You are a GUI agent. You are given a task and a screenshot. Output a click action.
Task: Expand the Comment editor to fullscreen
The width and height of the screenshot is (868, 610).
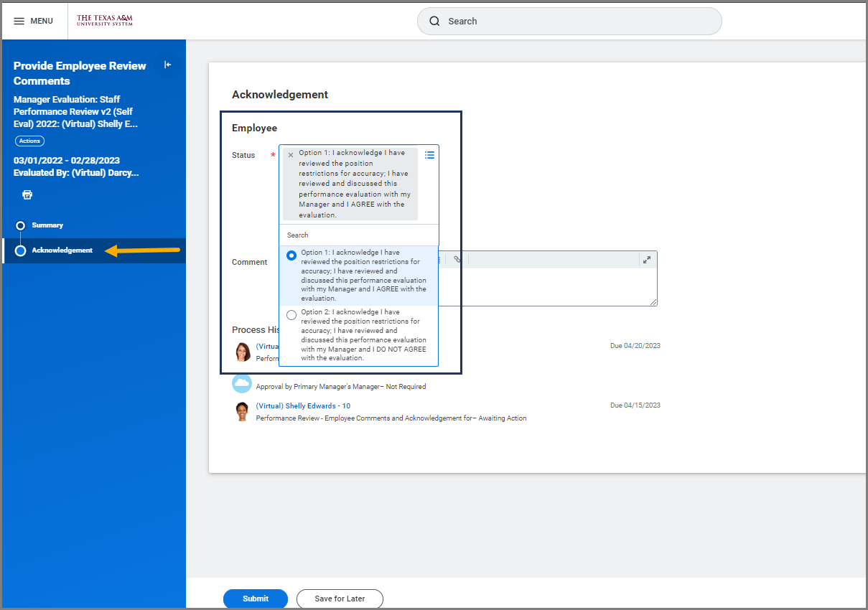pos(646,259)
